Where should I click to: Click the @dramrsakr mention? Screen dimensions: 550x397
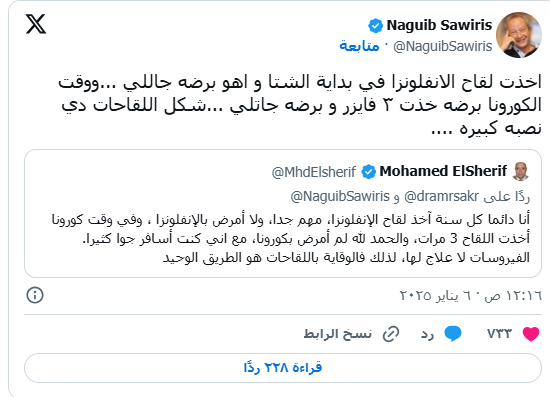[x=441, y=196]
